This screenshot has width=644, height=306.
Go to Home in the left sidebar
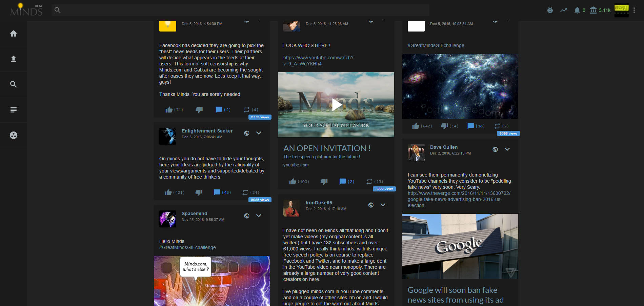click(14, 34)
